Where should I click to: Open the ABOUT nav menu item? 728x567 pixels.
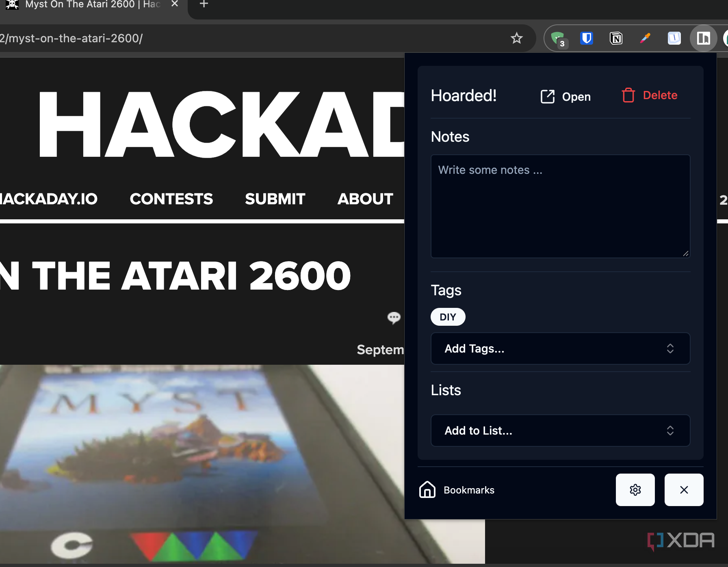365,199
